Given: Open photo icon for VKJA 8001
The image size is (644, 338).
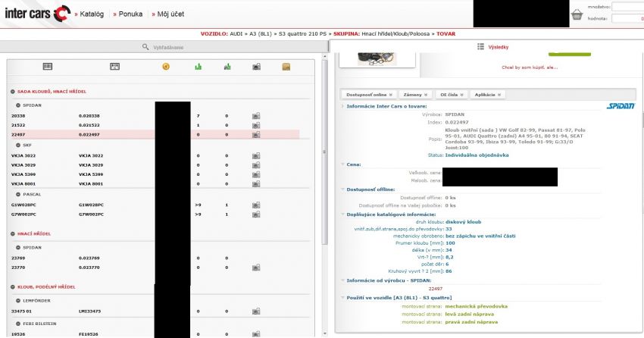Looking at the screenshot, I should [x=256, y=184].
